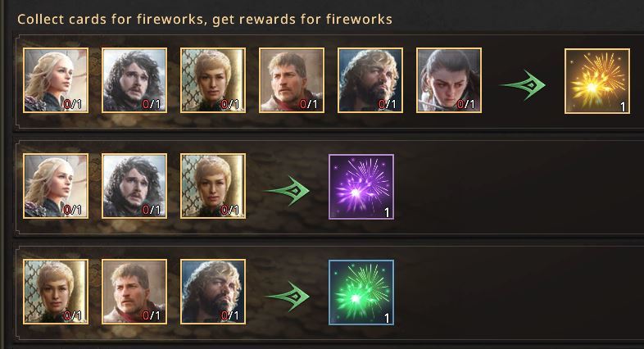Click bearded man card in third row
The height and width of the screenshot is (349, 644).
tap(213, 292)
